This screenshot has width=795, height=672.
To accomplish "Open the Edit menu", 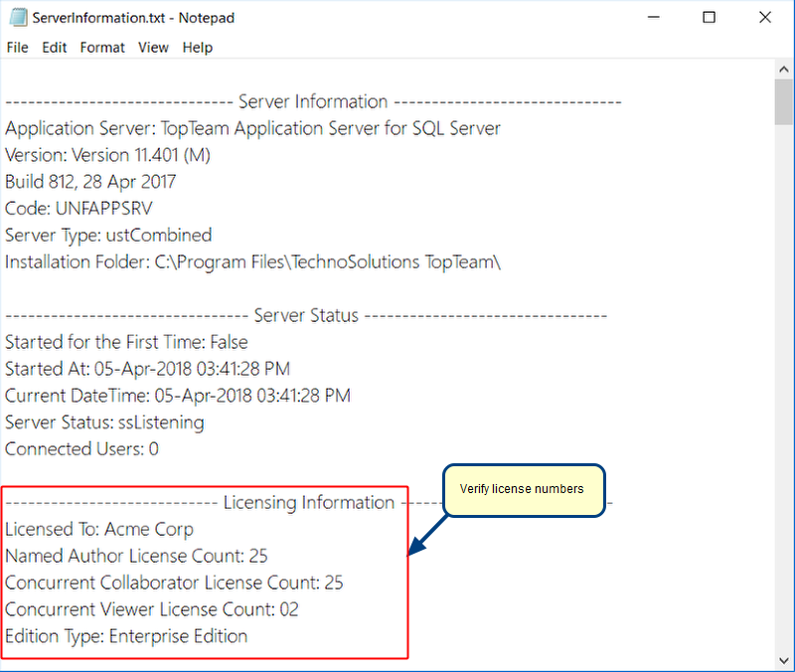I will coord(55,48).
